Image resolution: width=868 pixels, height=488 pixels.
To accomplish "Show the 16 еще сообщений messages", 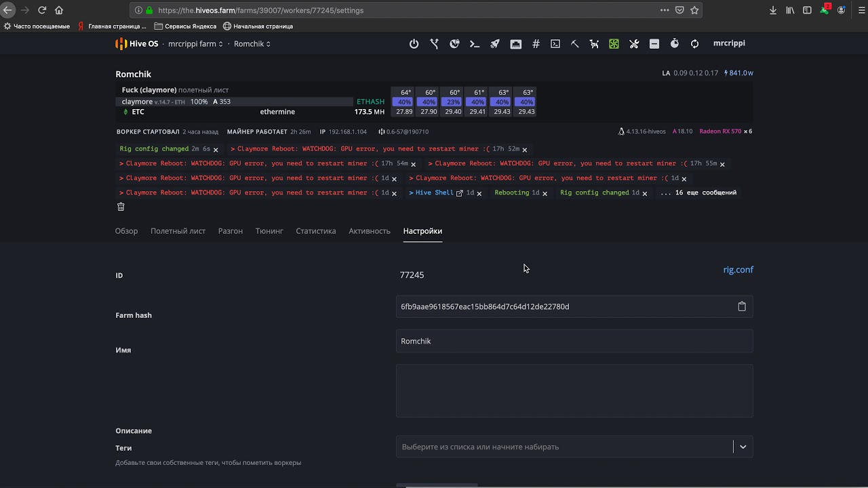I will (x=698, y=192).
